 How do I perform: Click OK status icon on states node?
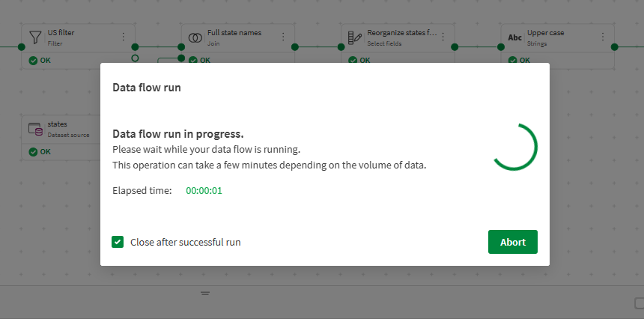[33, 151]
